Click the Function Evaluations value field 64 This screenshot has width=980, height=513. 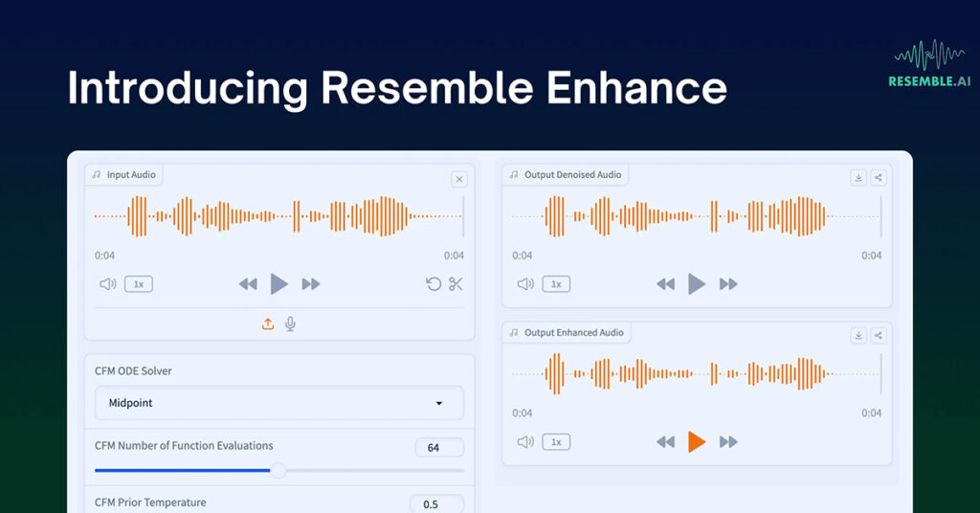(x=438, y=447)
